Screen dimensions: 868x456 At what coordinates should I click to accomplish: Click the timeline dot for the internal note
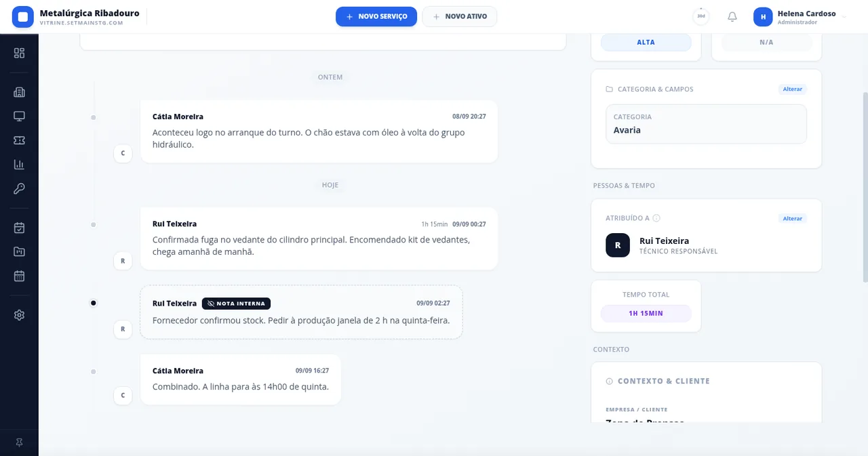pyautogui.click(x=94, y=303)
